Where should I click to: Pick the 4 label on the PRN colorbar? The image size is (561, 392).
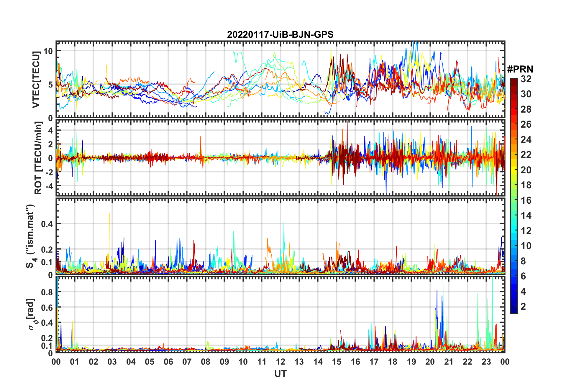523,291
